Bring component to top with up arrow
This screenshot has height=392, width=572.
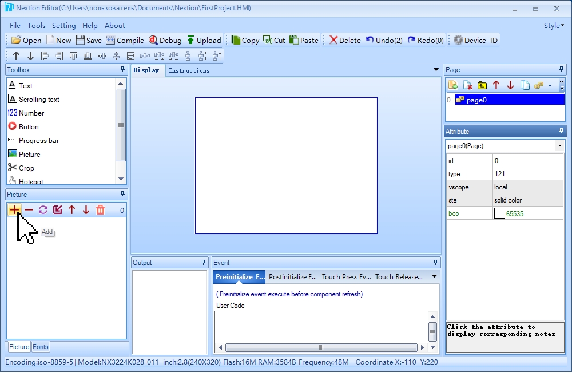16,56
